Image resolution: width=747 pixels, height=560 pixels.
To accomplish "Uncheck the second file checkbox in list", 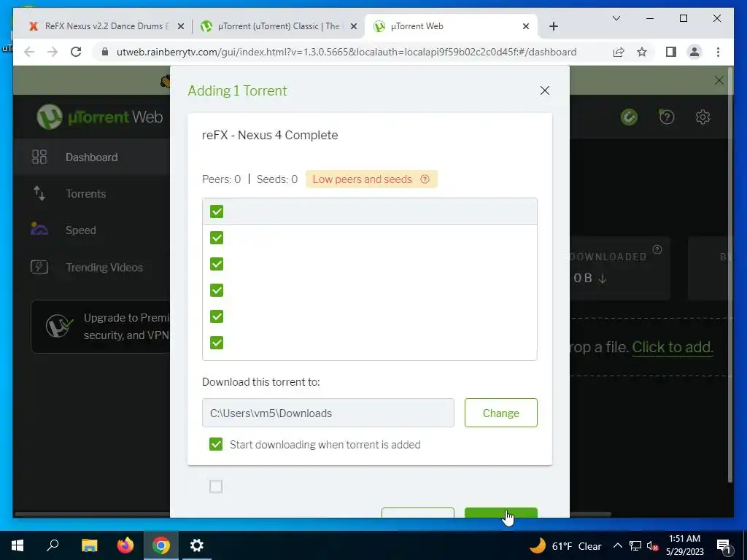I will point(217,238).
